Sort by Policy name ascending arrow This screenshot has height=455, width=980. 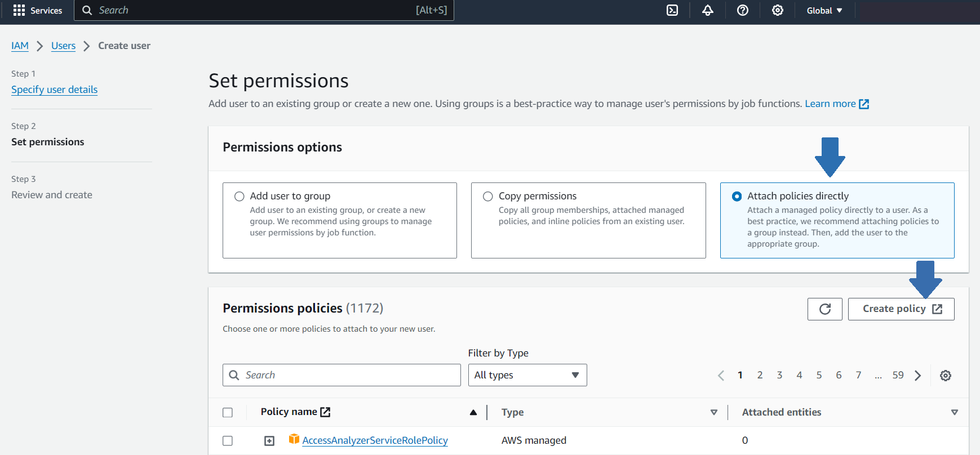473,413
